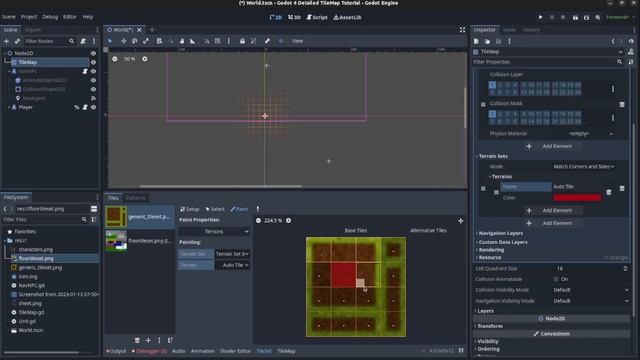Image resolution: width=640 pixels, height=360 pixels.
Task: Click the FileSystem split mode icon
Action: (94, 209)
